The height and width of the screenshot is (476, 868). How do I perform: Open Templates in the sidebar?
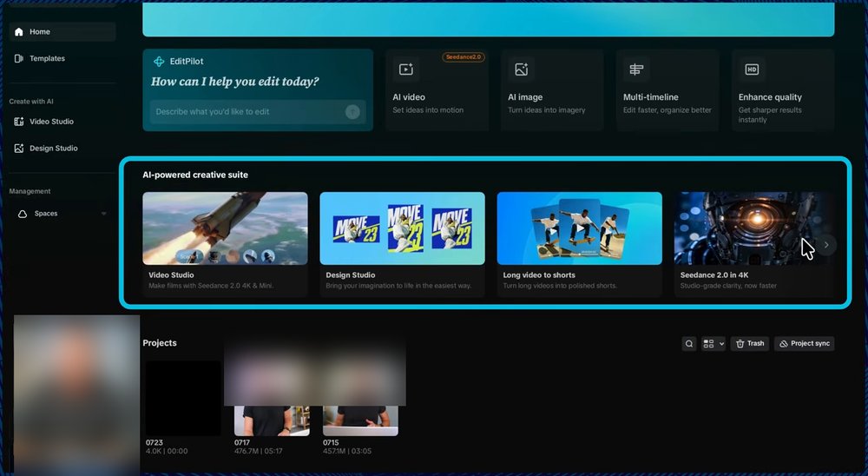coord(62,58)
